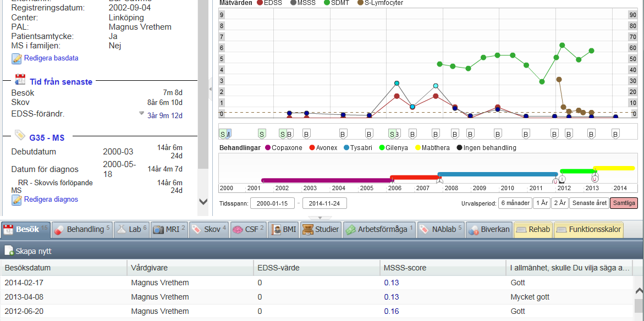Click the Tidsspann start date field 2000-01-15
Image resolution: width=644 pixels, height=321 pixels.
[x=272, y=203]
